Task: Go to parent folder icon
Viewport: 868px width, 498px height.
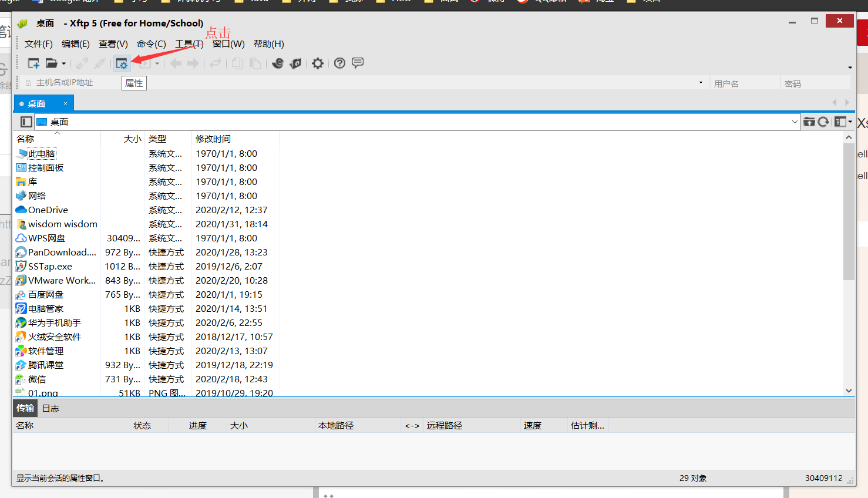Action: tap(809, 122)
